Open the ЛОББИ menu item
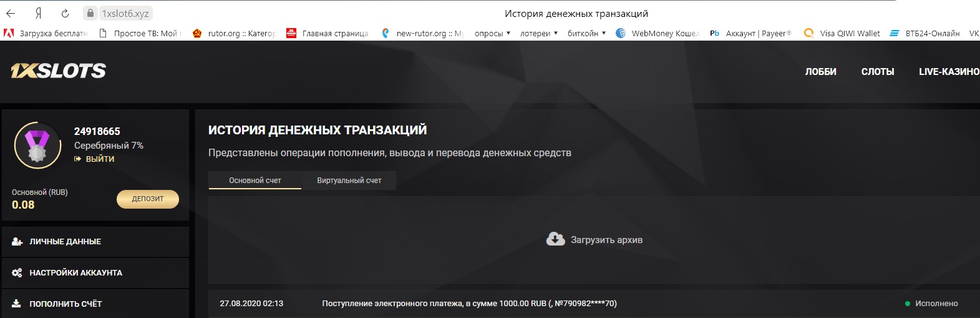980x318 pixels. click(820, 72)
